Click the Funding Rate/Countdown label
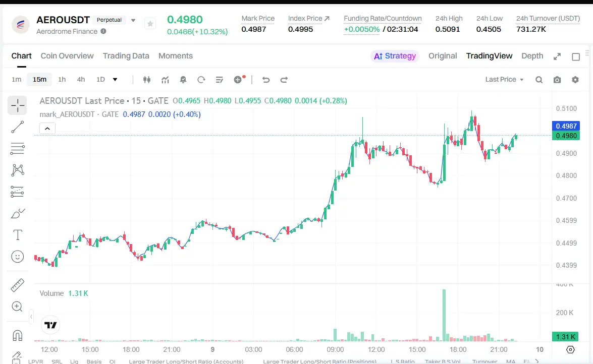This screenshot has width=593, height=364. click(383, 18)
